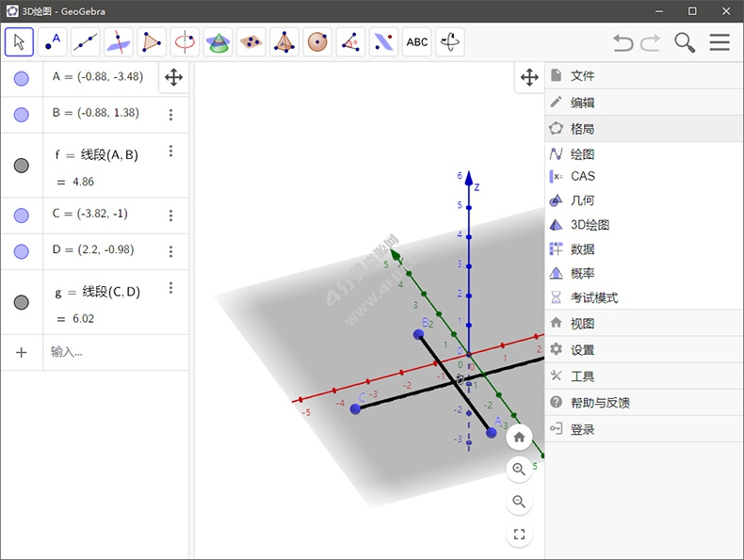Select the Sphere tool
Viewport: 744px width, 560px height.
[x=317, y=41]
